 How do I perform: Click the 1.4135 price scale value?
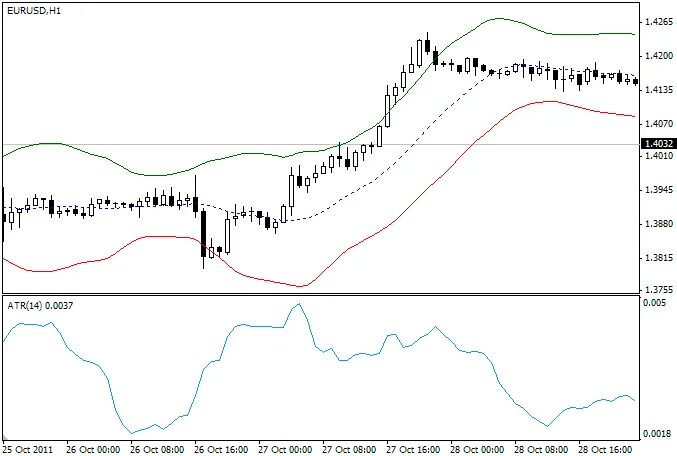pos(658,89)
